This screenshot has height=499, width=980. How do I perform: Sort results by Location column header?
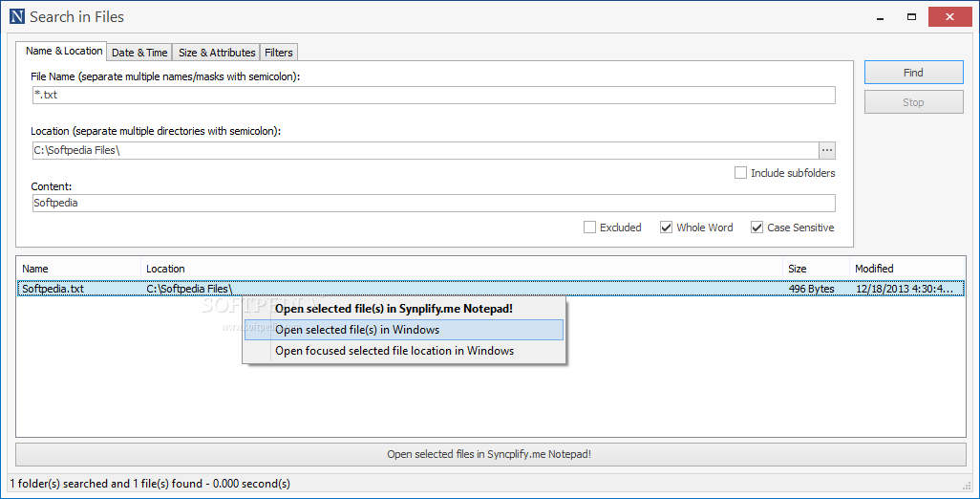click(x=462, y=269)
